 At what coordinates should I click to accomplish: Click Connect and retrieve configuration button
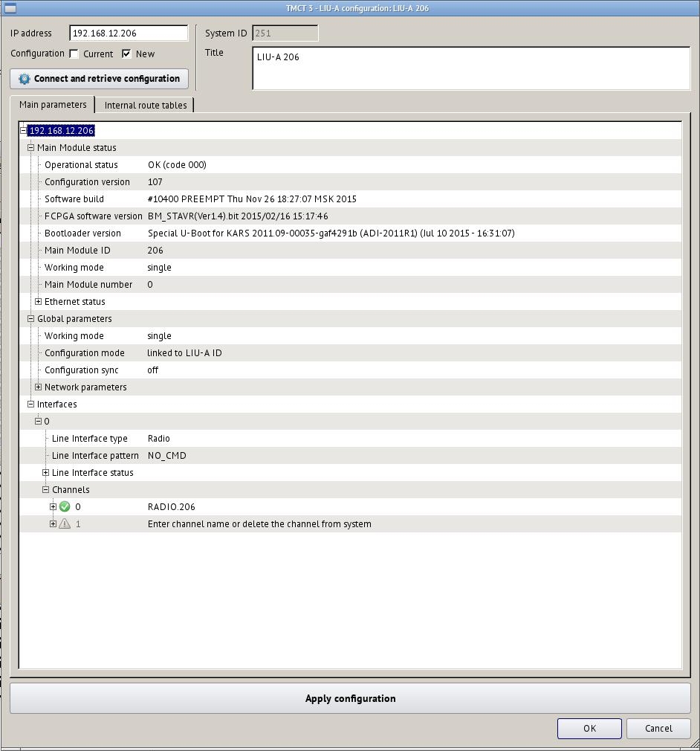(99, 79)
